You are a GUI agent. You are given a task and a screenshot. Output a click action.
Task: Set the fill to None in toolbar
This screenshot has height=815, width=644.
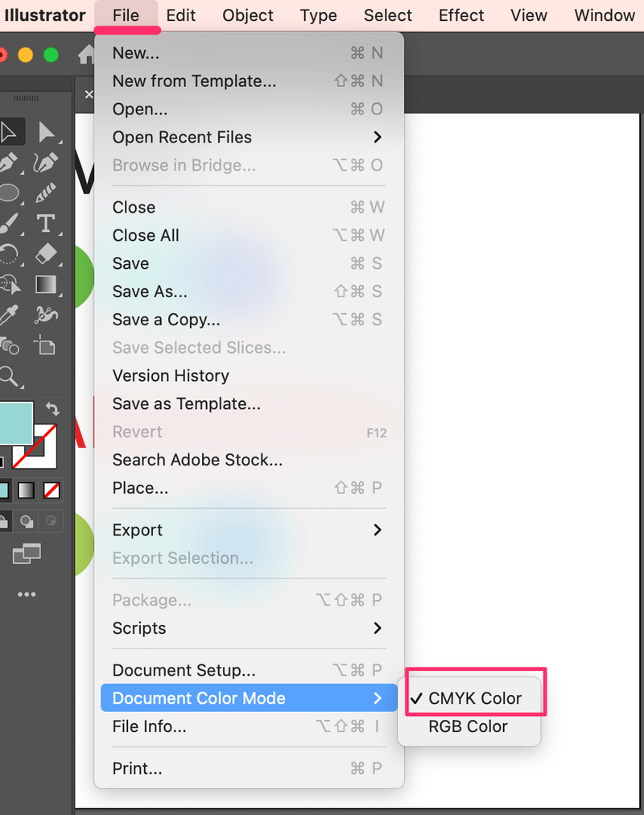52,490
